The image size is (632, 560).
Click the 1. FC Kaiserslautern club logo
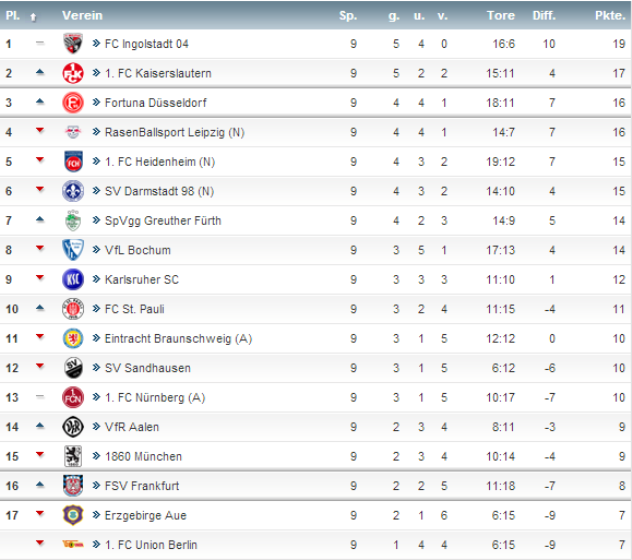(x=72, y=73)
